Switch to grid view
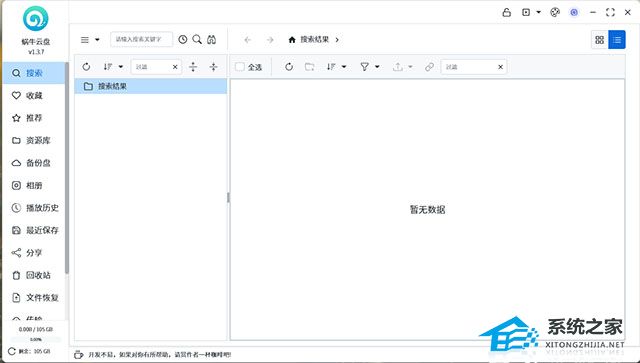This screenshot has height=363, width=640. coord(600,40)
